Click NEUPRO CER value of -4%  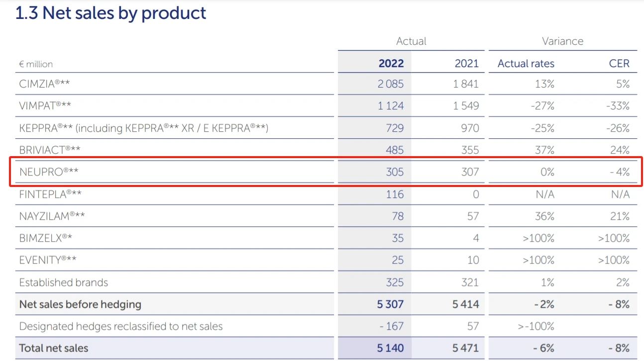620,172
